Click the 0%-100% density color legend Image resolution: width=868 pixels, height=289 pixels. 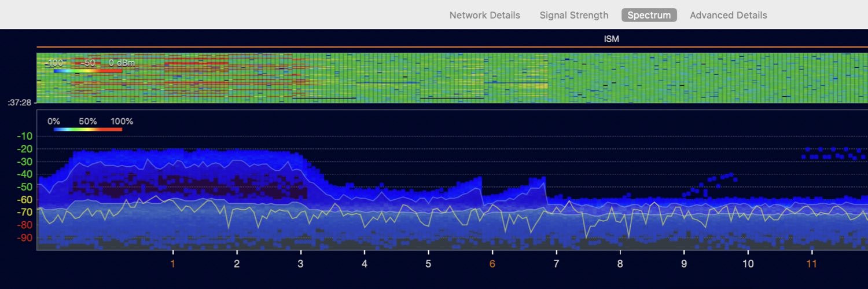tap(88, 130)
